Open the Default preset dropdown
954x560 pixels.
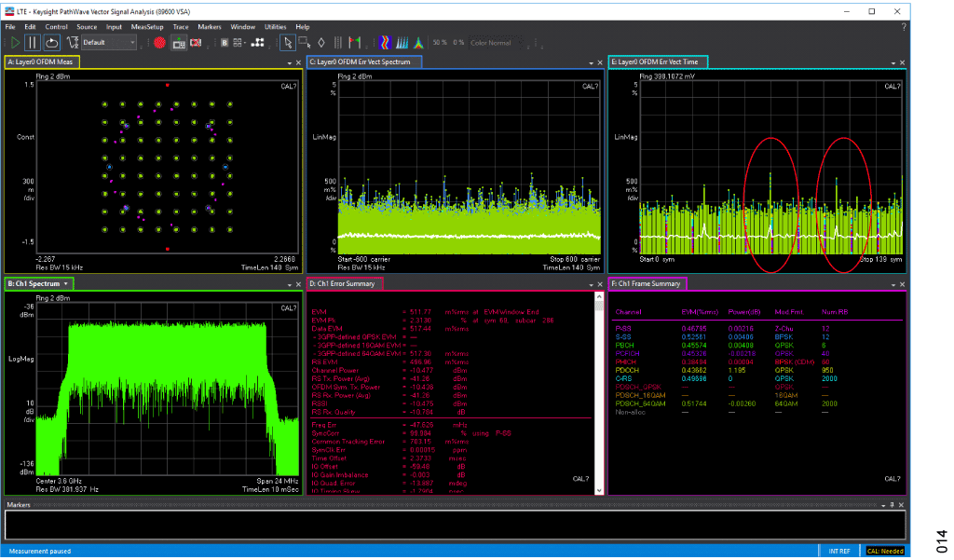(x=107, y=42)
